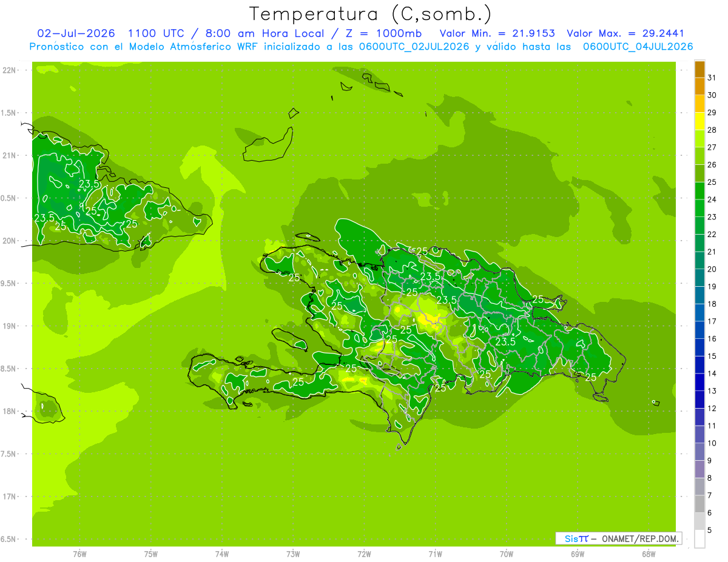Select the yellow 28 degree legend swatch
The width and height of the screenshot is (728, 562).
point(699,122)
